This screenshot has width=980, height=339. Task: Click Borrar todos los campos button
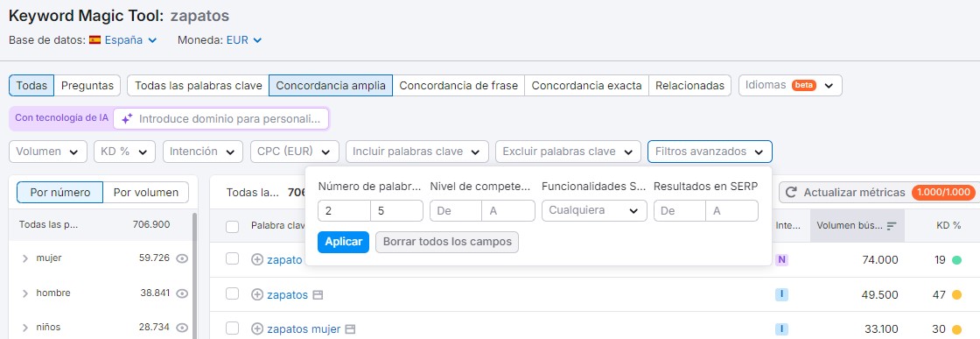click(x=447, y=242)
